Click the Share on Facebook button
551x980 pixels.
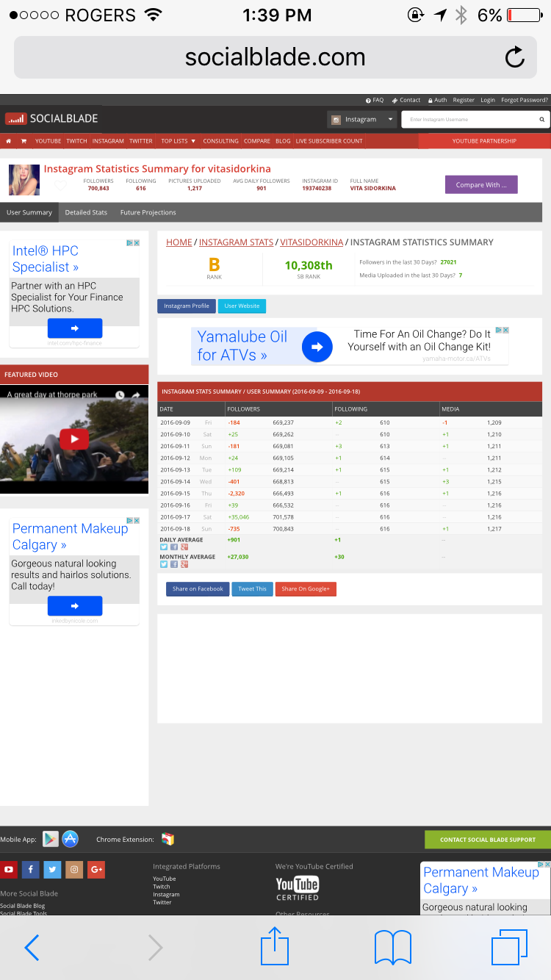pos(198,588)
